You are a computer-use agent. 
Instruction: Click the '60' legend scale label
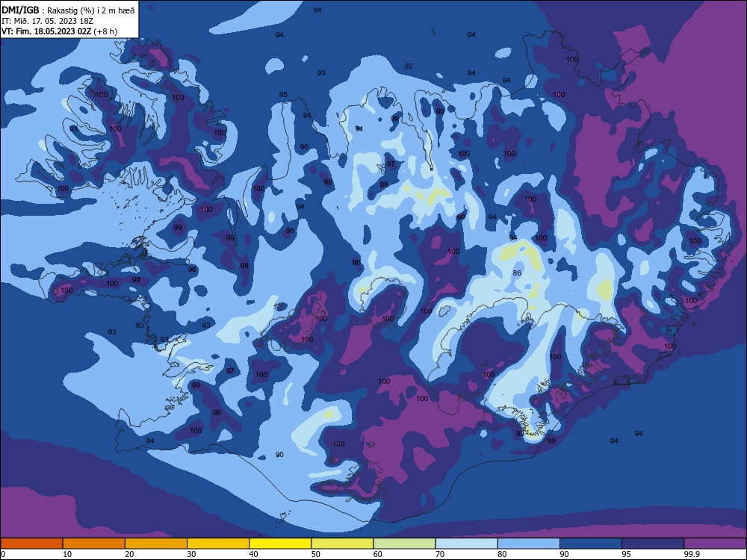[378, 554]
